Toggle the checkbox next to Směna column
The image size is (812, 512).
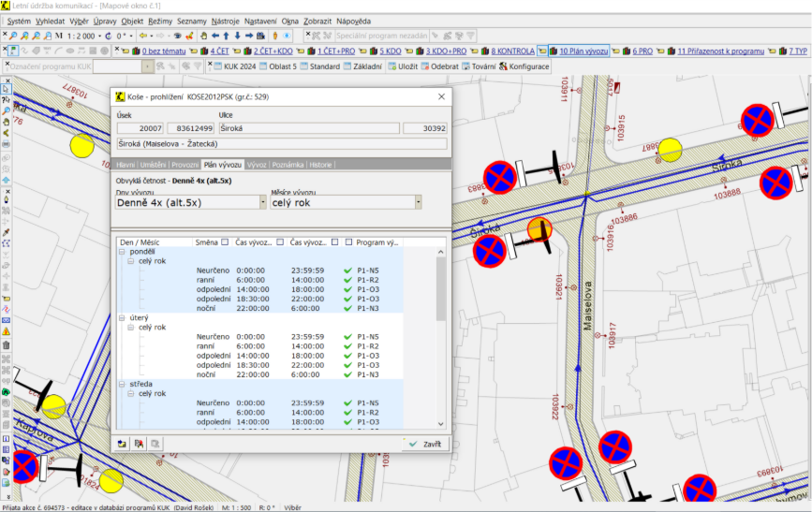pyautogui.click(x=225, y=241)
